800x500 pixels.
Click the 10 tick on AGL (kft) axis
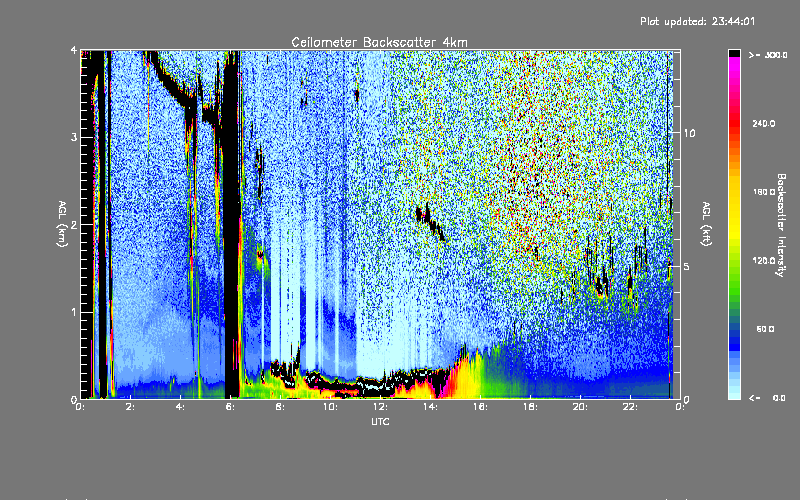click(689, 133)
